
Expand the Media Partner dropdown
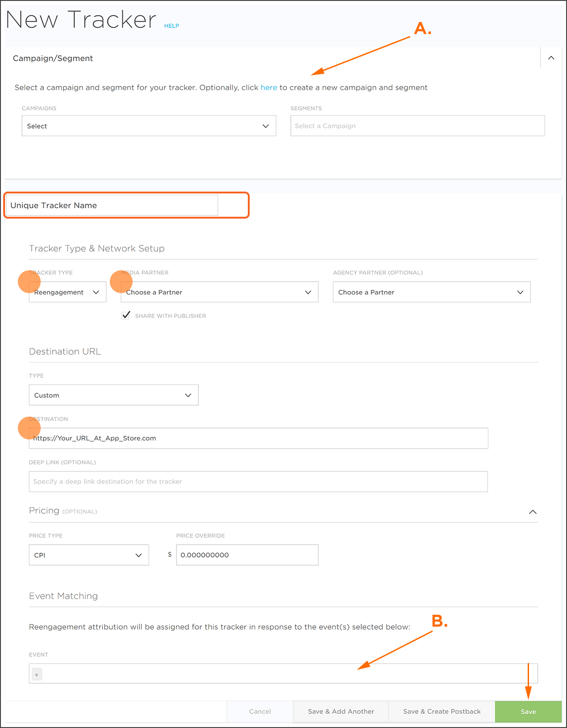(219, 292)
